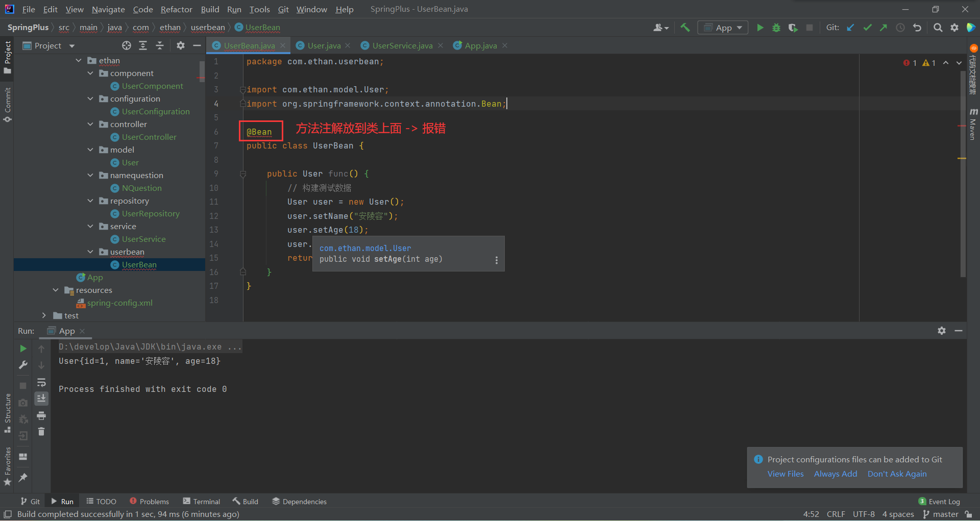Viewport: 980px width, 521px height.
Task: Print console output printer icon
Action: pos(41,415)
